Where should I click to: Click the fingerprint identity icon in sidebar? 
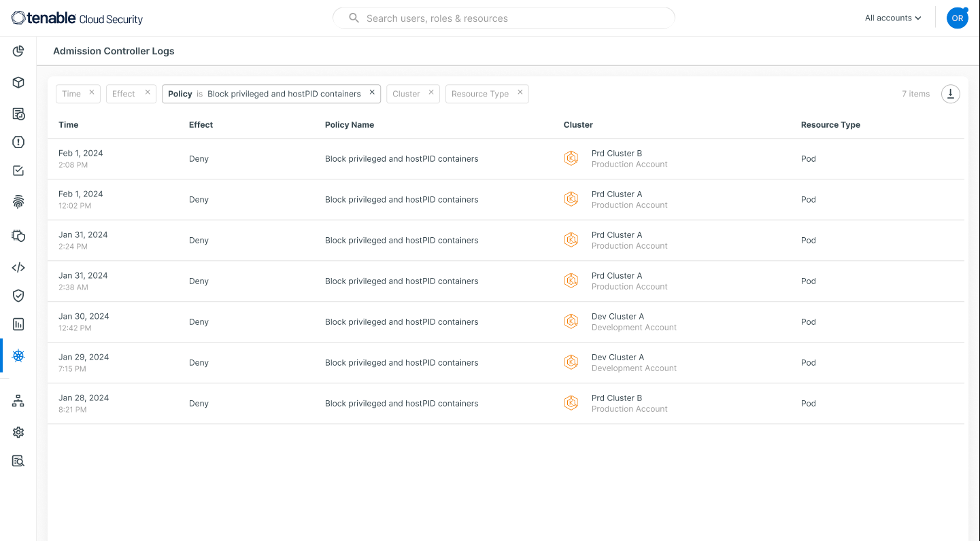pyautogui.click(x=18, y=201)
